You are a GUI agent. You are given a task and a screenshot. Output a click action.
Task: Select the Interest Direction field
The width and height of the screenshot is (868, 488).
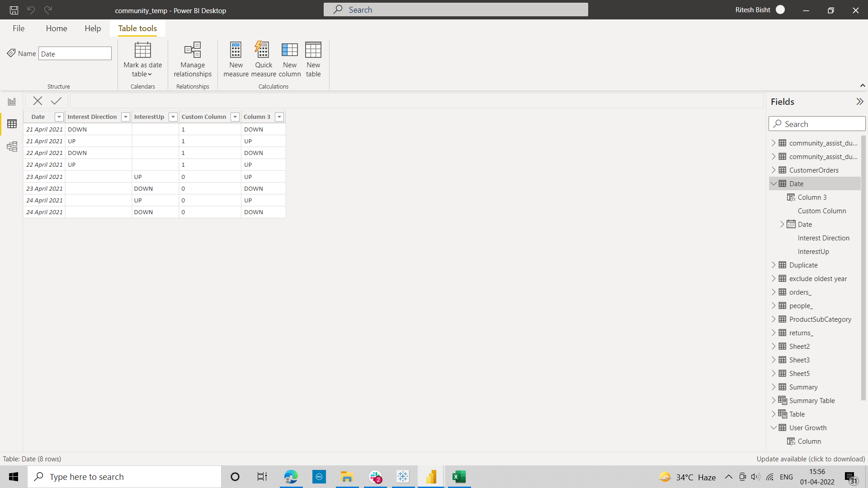[x=823, y=238]
